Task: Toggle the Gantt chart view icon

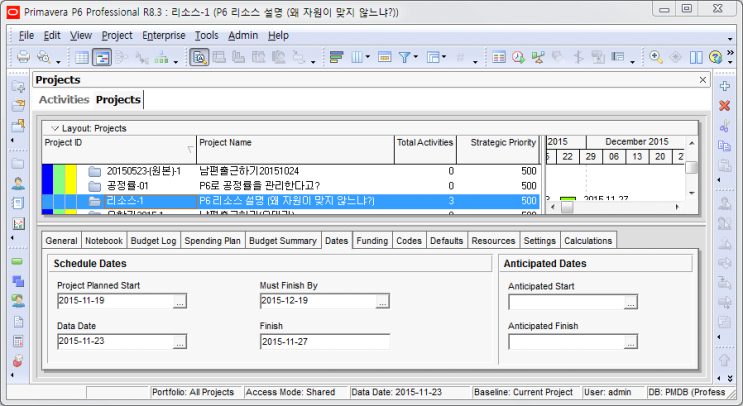Action: (x=102, y=57)
